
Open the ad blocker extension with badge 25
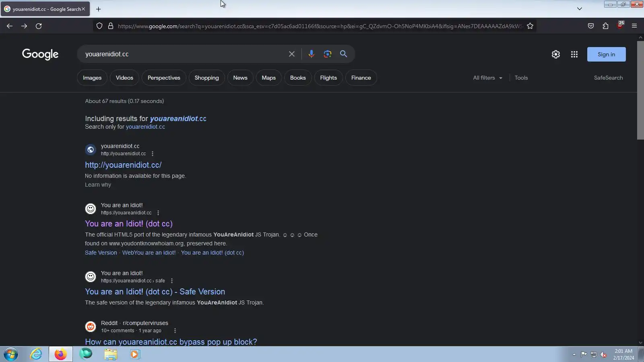coord(620,25)
